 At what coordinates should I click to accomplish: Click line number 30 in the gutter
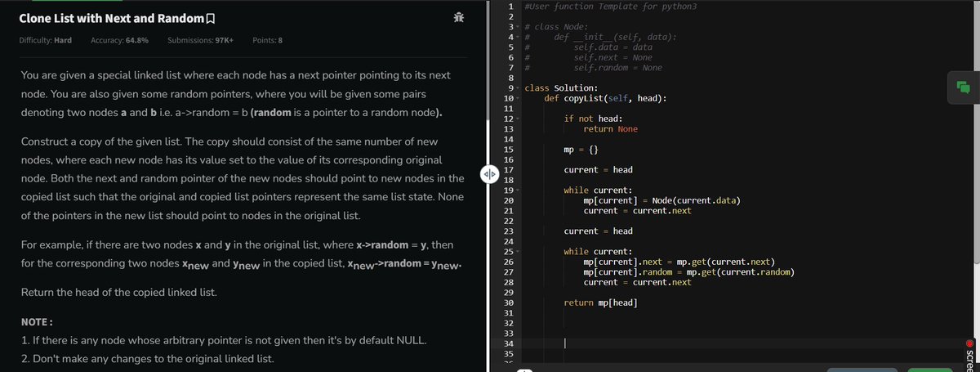[509, 303]
